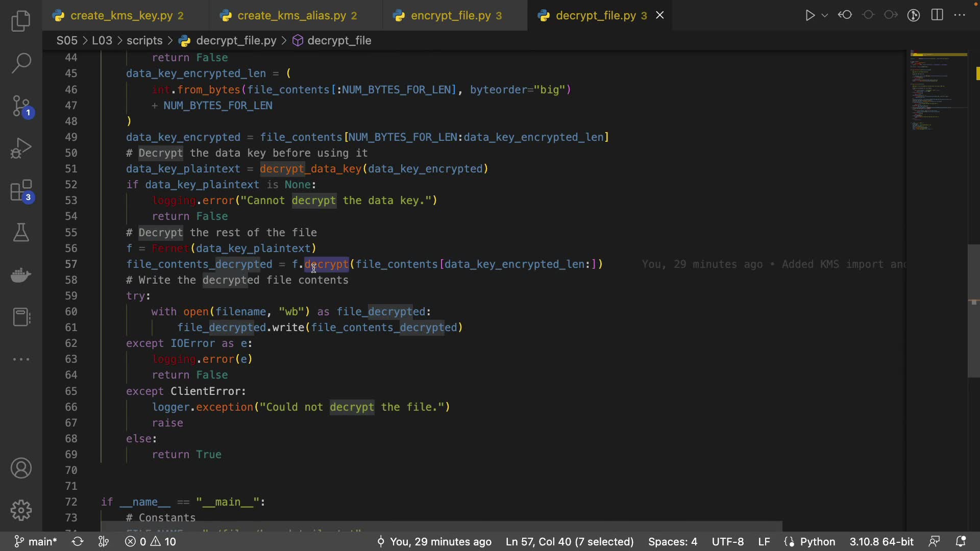
Task: Open the Testing beaker icon
Action: point(21,233)
